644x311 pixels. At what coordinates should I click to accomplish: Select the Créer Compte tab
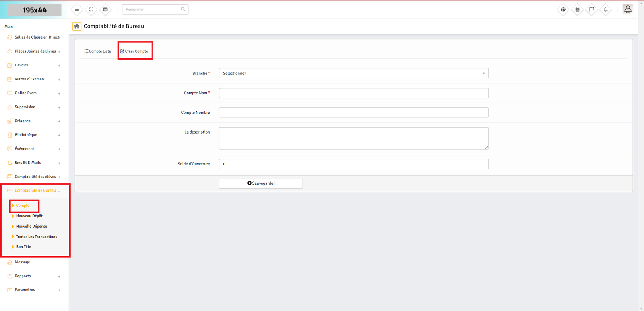[134, 51]
